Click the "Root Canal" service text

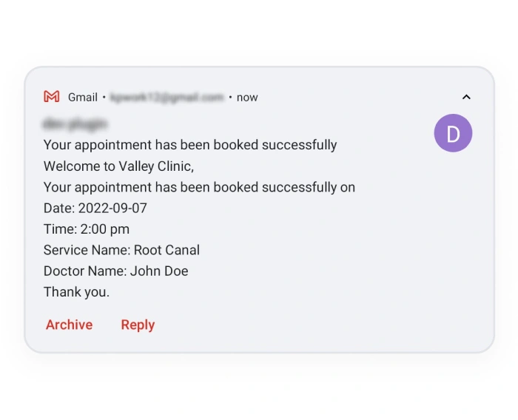(166, 250)
